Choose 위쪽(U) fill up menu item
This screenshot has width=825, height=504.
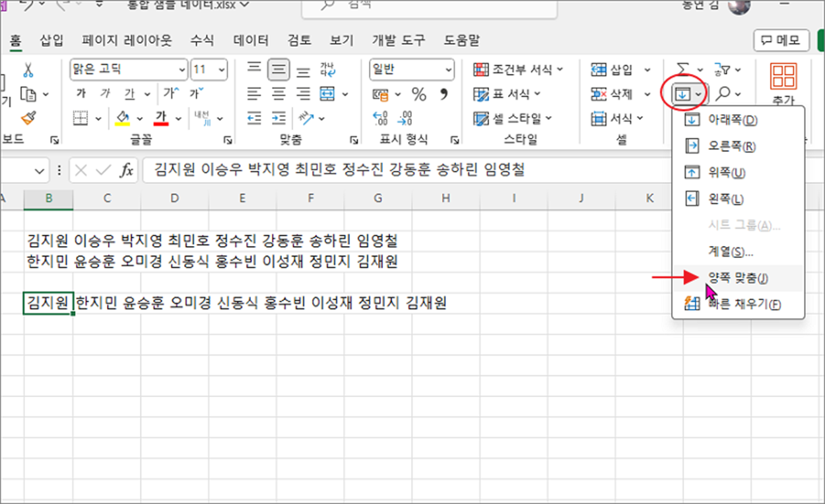pos(738,173)
